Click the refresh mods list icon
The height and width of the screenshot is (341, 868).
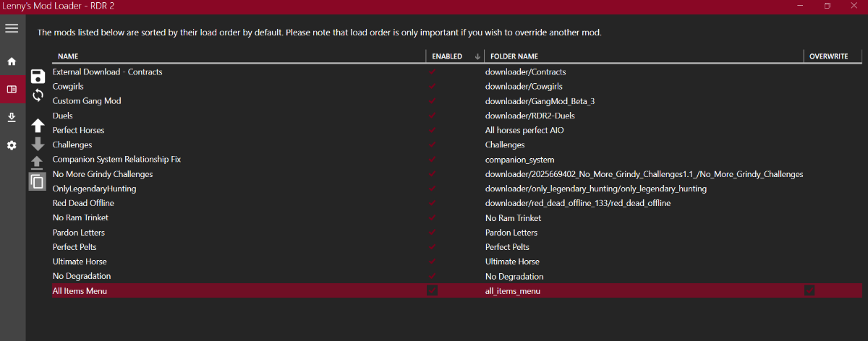(38, 95)
